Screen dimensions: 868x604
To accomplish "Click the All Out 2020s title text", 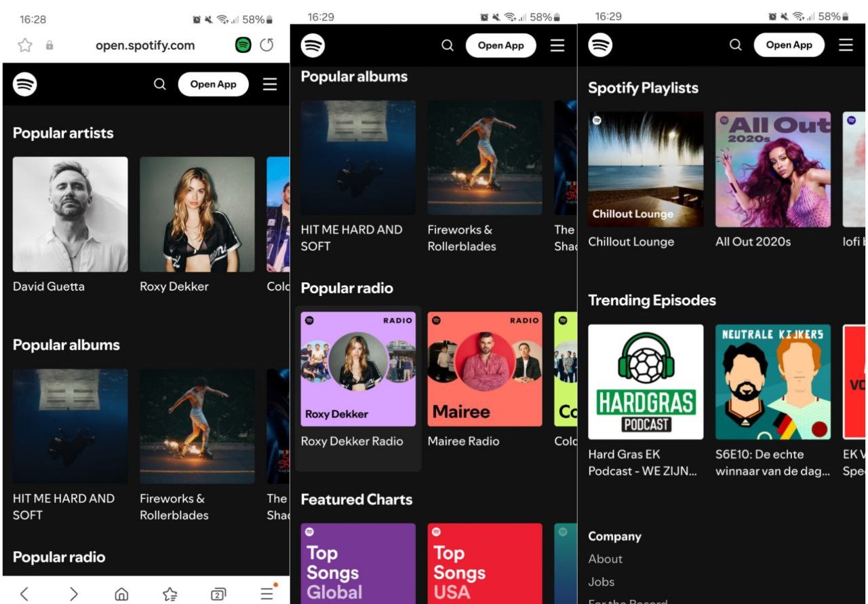I will [753, 242].
